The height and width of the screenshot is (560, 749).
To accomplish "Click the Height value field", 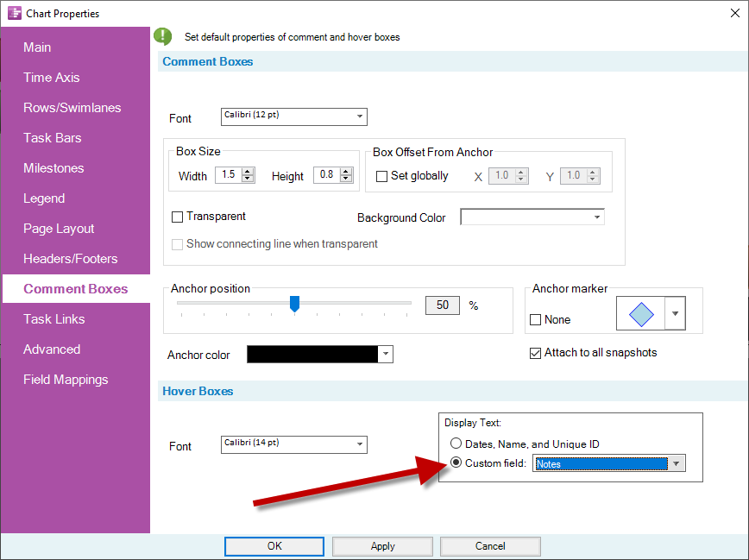I will (x=327, y=175).
